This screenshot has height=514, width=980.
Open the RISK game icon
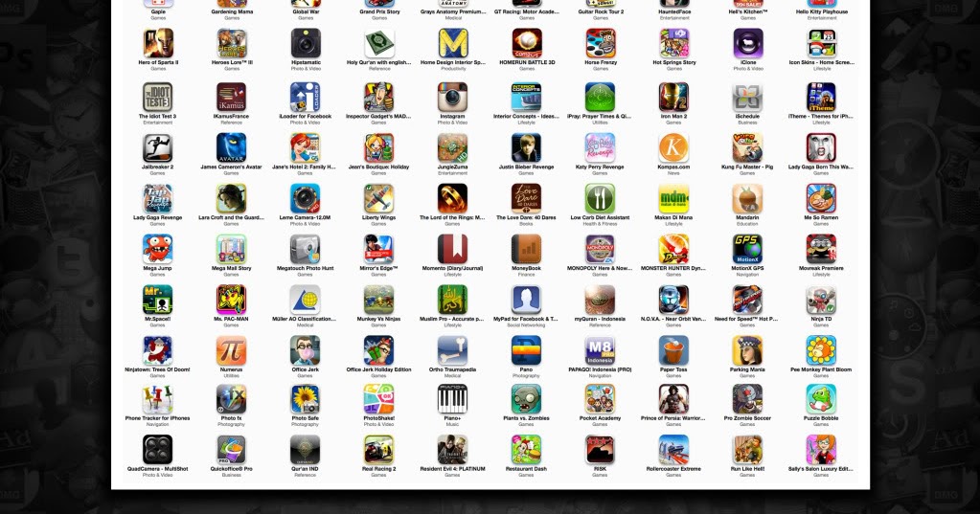pyautogui.click(x=600, y=450)
